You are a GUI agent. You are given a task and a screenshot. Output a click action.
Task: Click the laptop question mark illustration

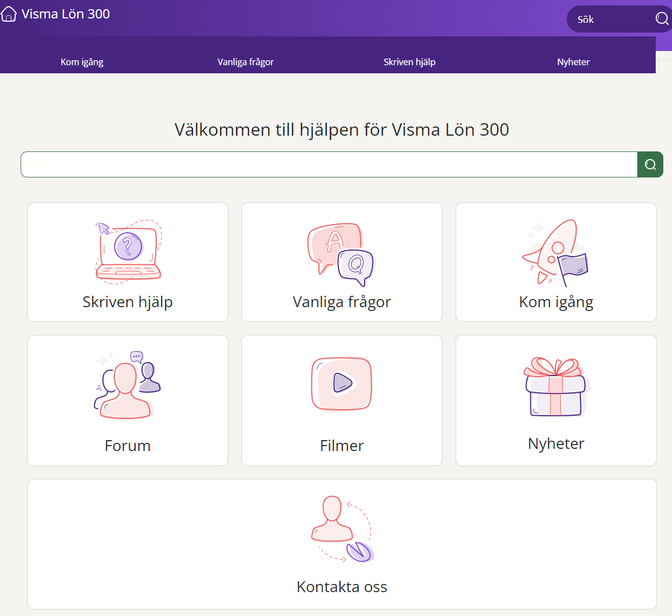pyautogui.click(x=129, y=251)
